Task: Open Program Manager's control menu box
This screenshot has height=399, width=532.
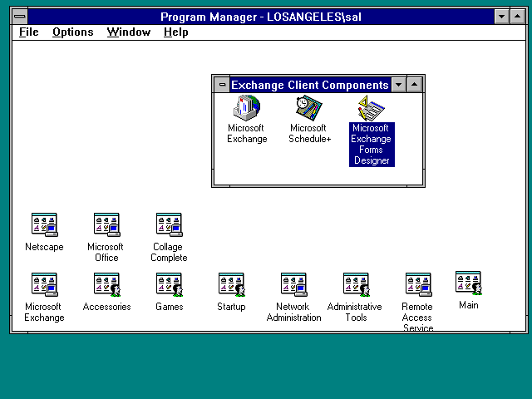Action: pos(20,17)
